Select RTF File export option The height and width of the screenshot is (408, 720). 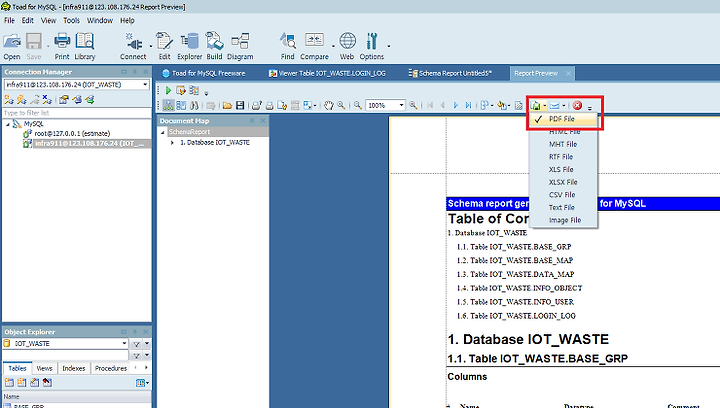[563, 157]
